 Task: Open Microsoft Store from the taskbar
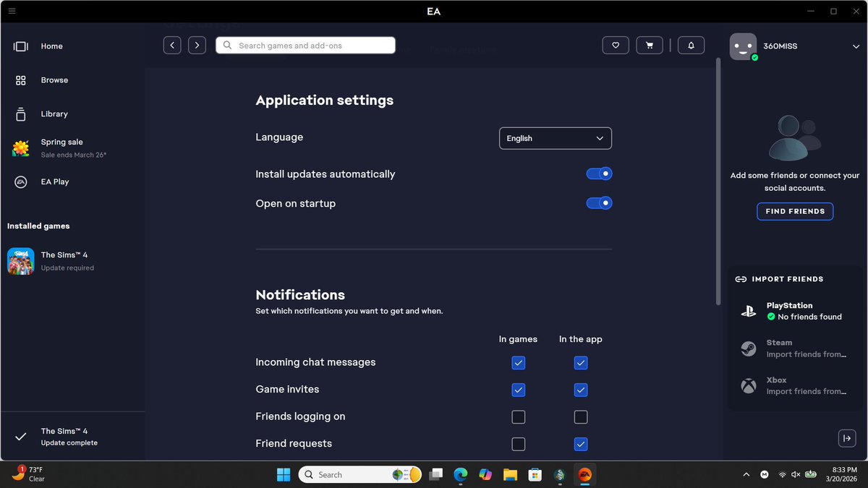[535, 475]
